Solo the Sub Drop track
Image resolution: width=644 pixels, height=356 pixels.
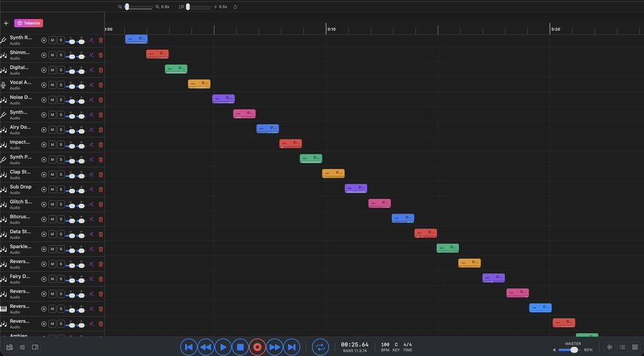click(x=61, y=189)
